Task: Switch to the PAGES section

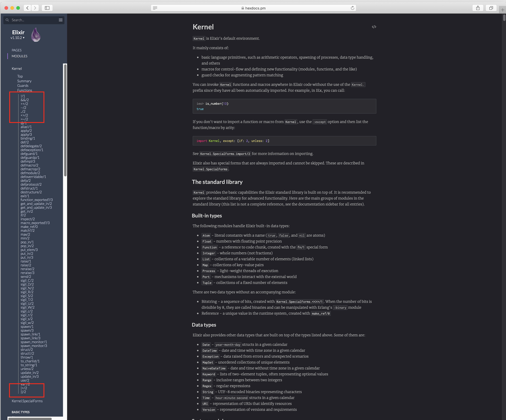Action: point(16,50)
